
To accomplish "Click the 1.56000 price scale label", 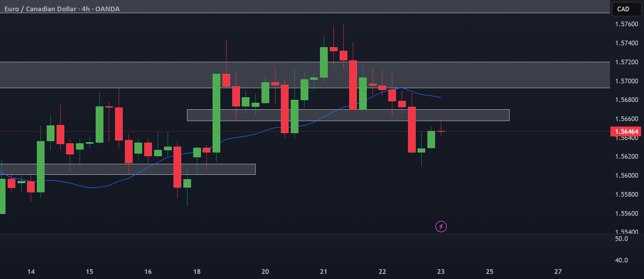I will (x=627, y=176).
